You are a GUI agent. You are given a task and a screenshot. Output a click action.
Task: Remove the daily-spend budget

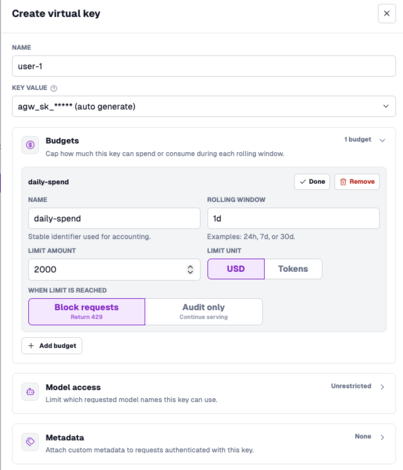357,182
